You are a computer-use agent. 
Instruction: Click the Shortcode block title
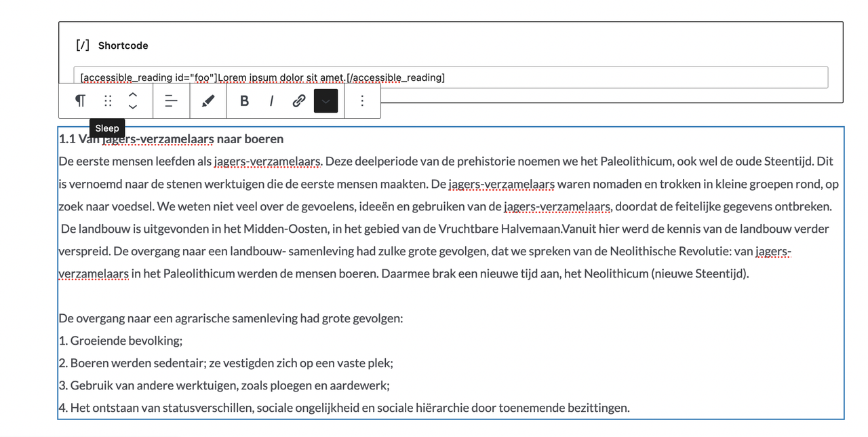click(123, 45)
